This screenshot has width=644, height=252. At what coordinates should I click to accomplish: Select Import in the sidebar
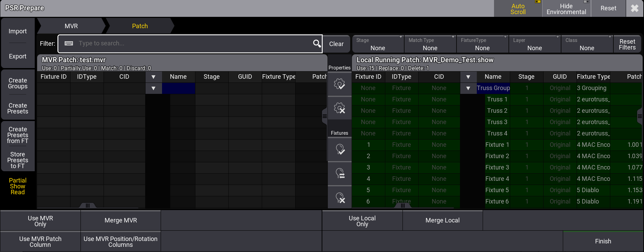tap(18, 31)
